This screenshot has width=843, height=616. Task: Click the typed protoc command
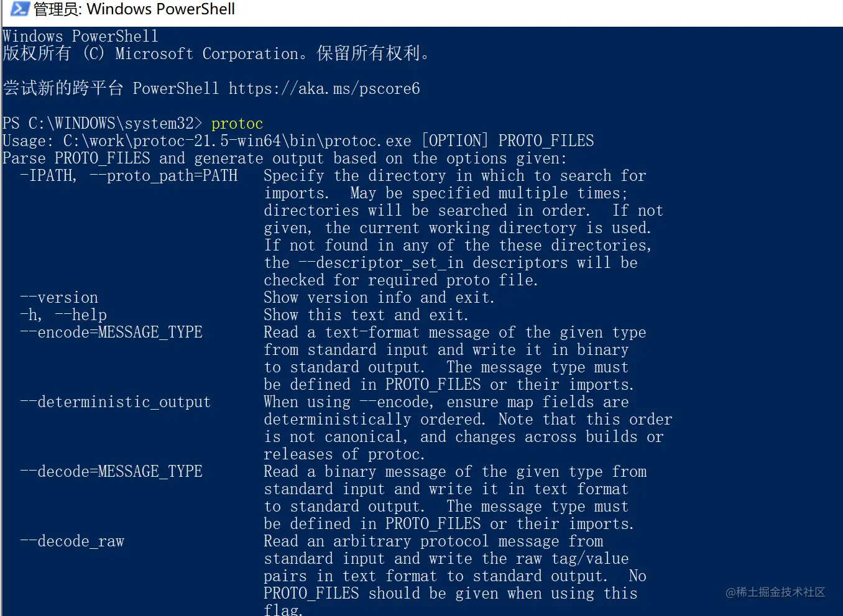point(237,124)
